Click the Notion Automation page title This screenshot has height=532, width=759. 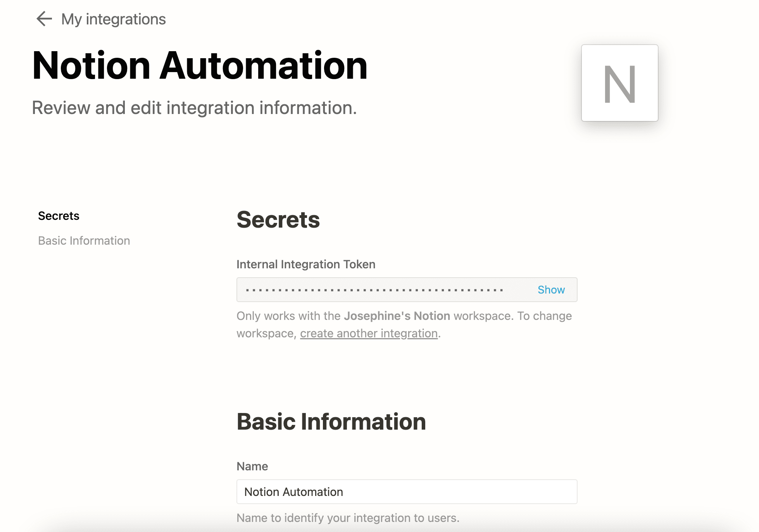tap(200, 66)
